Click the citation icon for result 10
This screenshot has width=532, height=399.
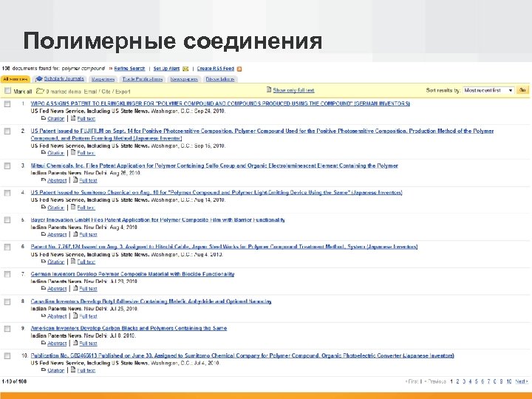coord(44,370)
